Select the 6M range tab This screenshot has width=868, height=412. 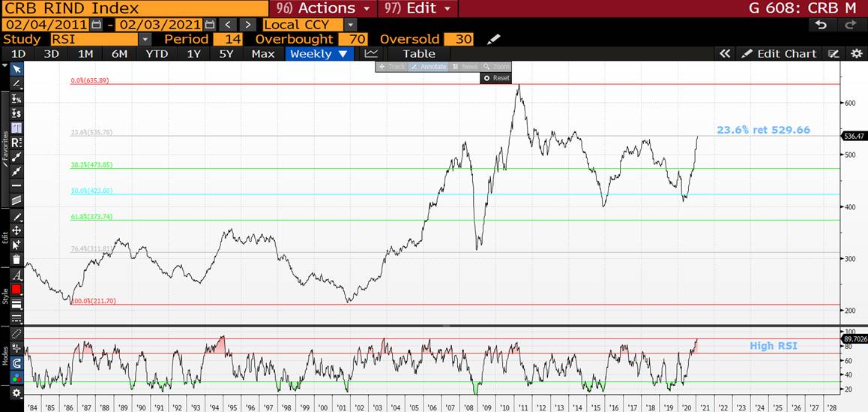[x=119, y=54]
